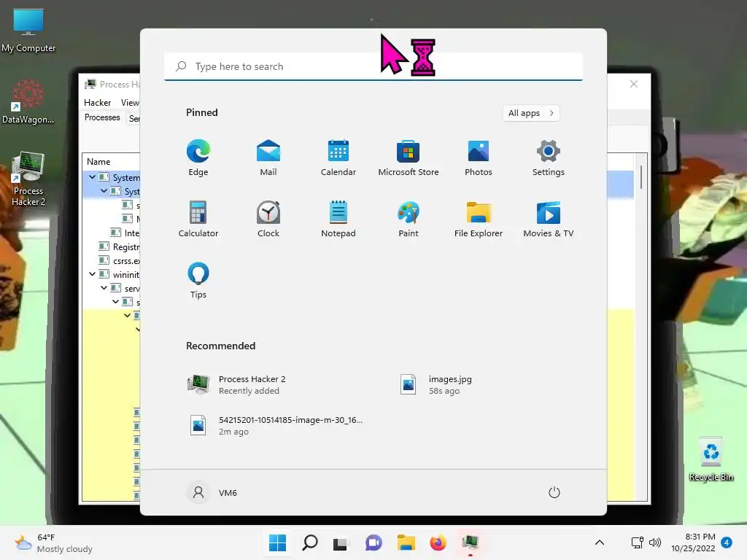Open taskbar Search

pos(309,542)
